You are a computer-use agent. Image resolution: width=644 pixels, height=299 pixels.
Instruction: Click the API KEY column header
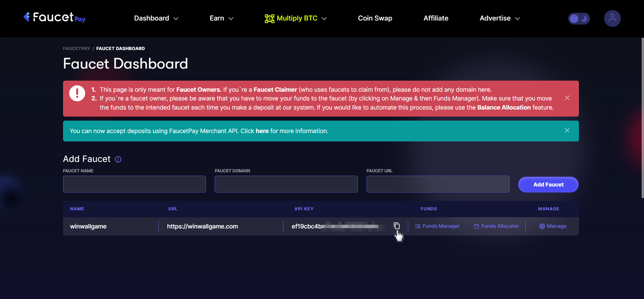click(x=304, y=209)
